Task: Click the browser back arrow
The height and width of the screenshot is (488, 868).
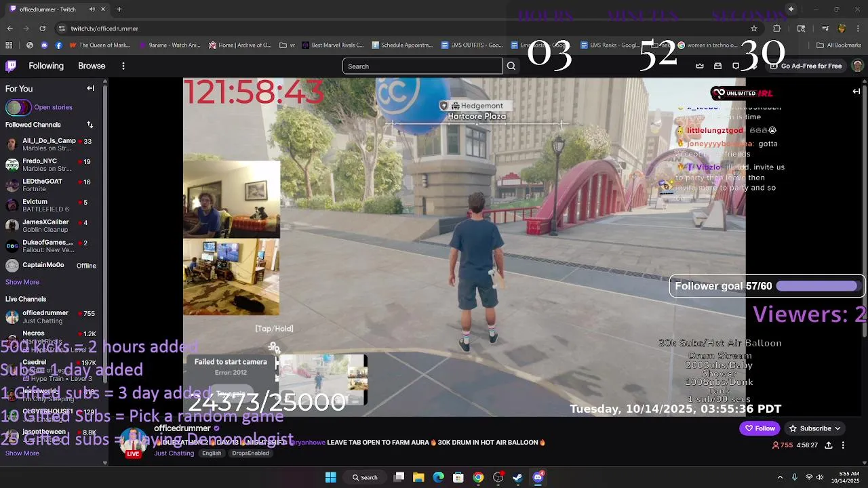Action: click(9, 28)
